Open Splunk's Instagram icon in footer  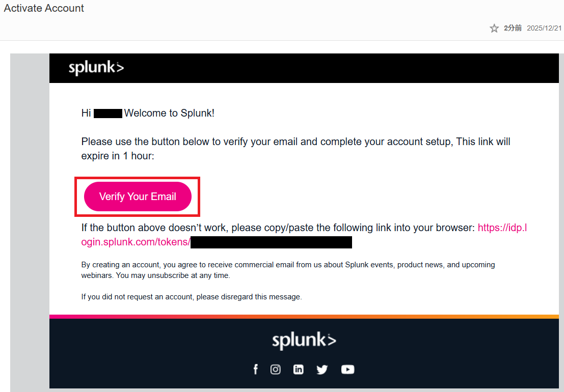click(276, 370)
